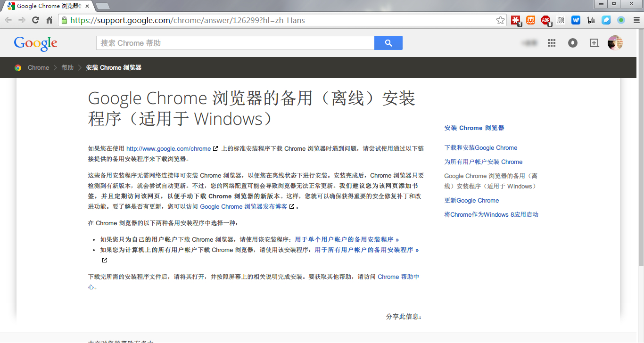644x343 pixels.
Task: Open the blue pencil note extension
Action: (606, 20)
